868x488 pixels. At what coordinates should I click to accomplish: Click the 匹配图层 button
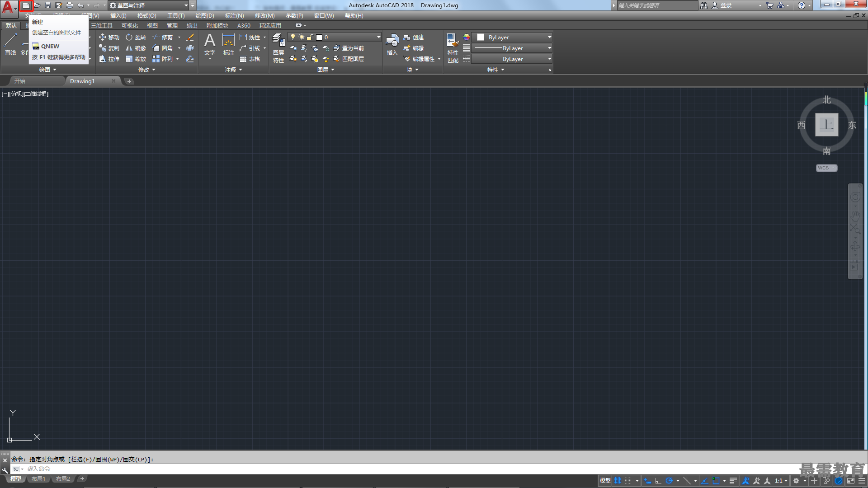349,59
